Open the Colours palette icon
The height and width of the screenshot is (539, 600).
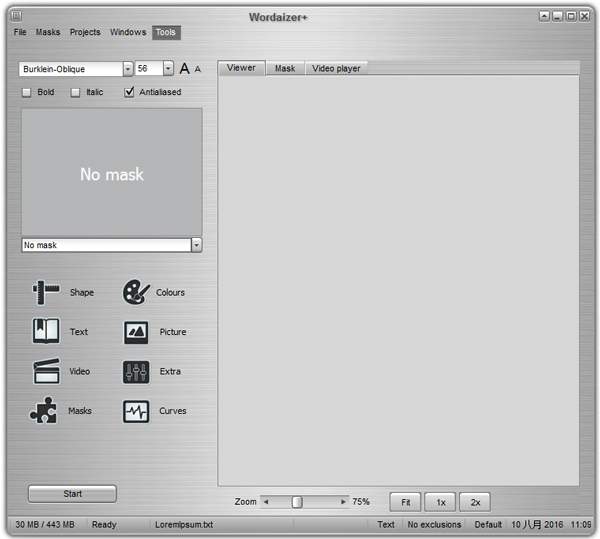pyautogui.click(x=136, y=292)
